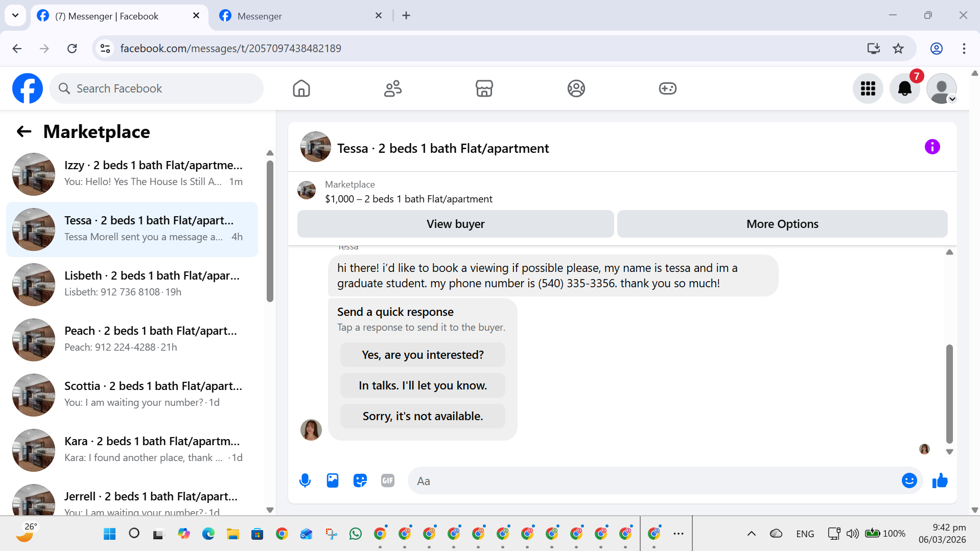The image size is (980, 551).
Task: Attach a photo with image icon
Action: [332, 480]
